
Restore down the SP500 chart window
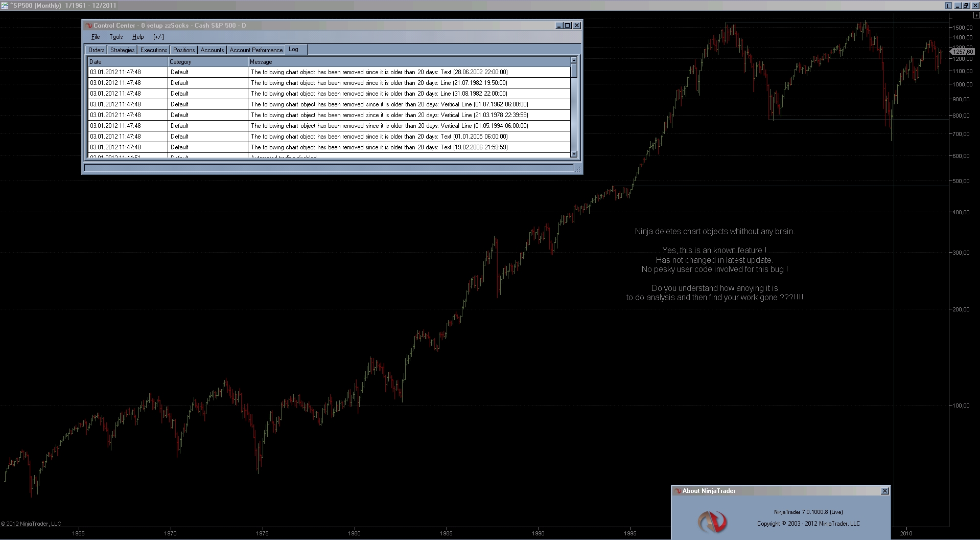tap(966, 6)
